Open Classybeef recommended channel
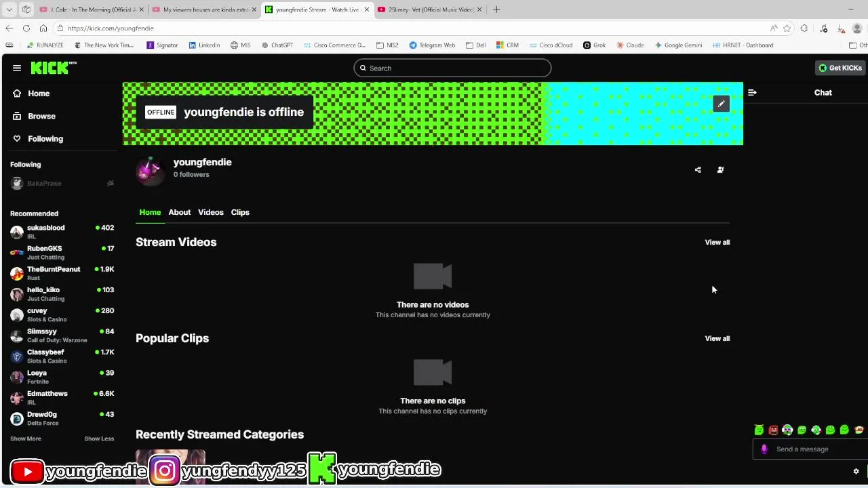The image size is (868, 488). (62, 357)
